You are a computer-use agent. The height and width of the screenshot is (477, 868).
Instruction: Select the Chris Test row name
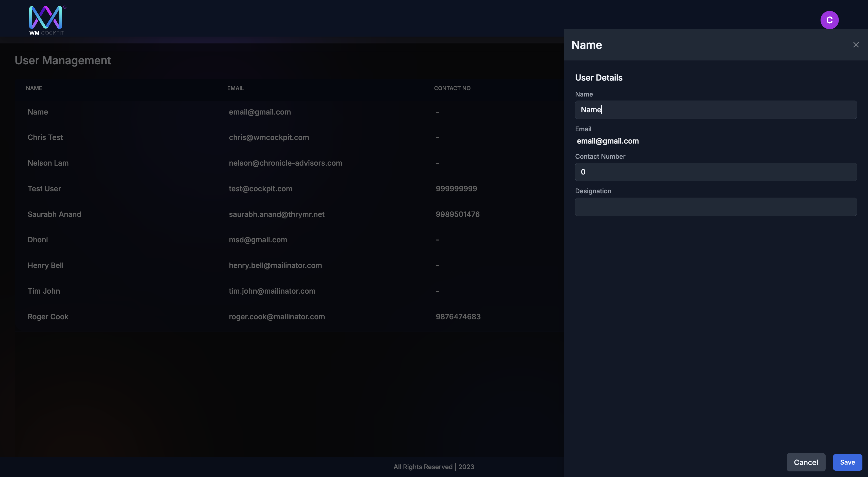pos(45,137)
